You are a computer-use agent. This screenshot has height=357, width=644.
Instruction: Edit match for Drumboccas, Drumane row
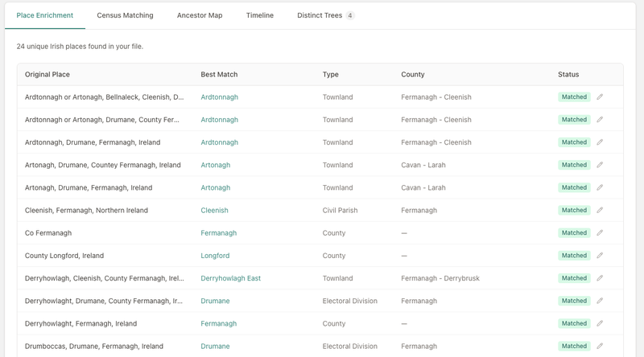tap(600, 346)
